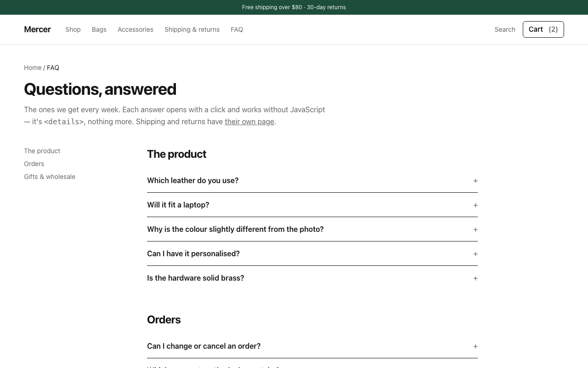Expand the Which leather do you use question

(x=312, y=180)
